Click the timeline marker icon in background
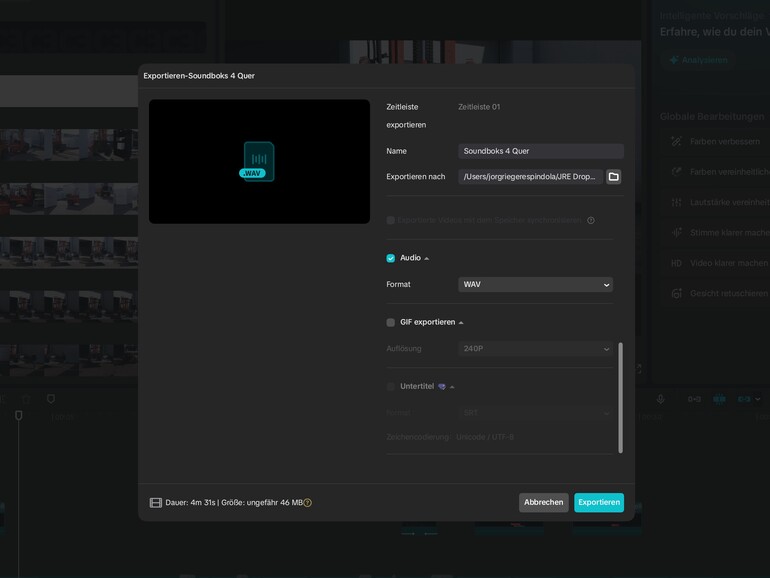This screenshot has width=770, height=578. [51, 399]
